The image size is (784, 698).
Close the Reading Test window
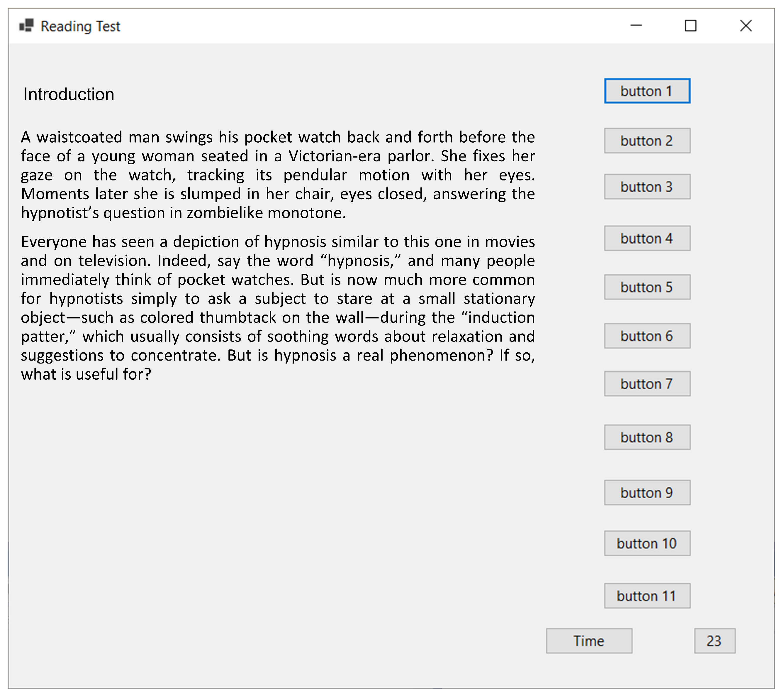tap(746, 26)
